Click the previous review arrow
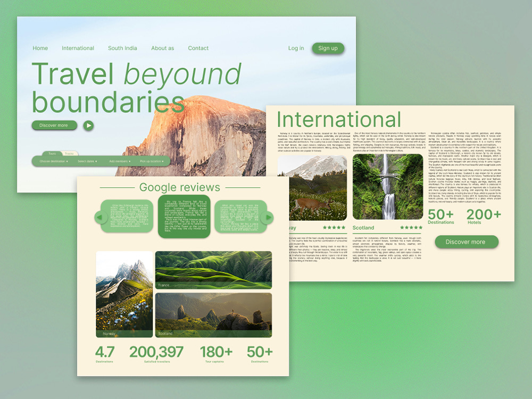 100,217
